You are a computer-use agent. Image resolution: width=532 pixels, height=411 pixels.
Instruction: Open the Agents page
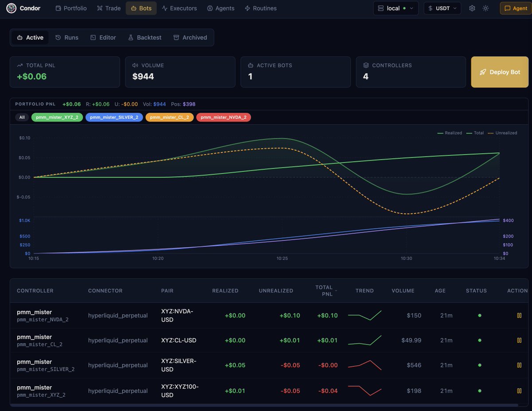(x=221, y=8)
